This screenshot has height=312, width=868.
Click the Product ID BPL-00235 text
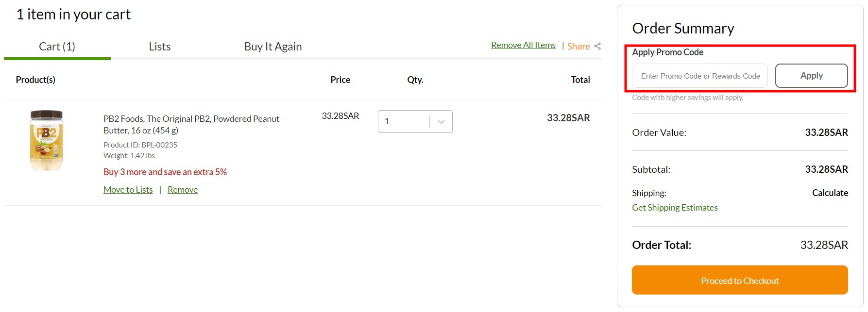coord(140,145)
